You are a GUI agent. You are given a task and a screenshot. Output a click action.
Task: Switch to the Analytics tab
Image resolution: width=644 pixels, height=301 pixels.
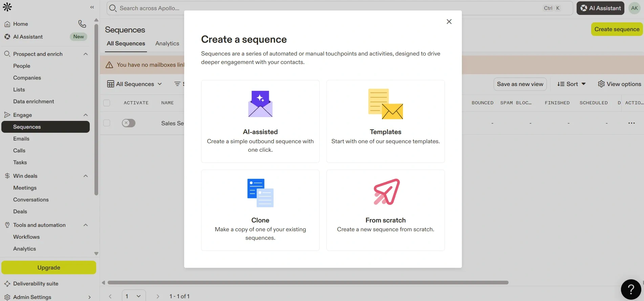tap(167, 43)
